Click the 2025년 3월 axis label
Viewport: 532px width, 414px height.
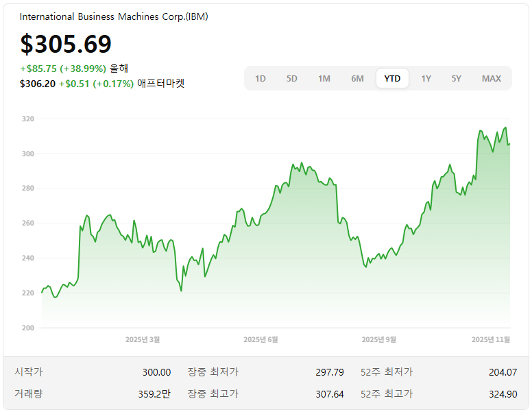tap(143, 339)
